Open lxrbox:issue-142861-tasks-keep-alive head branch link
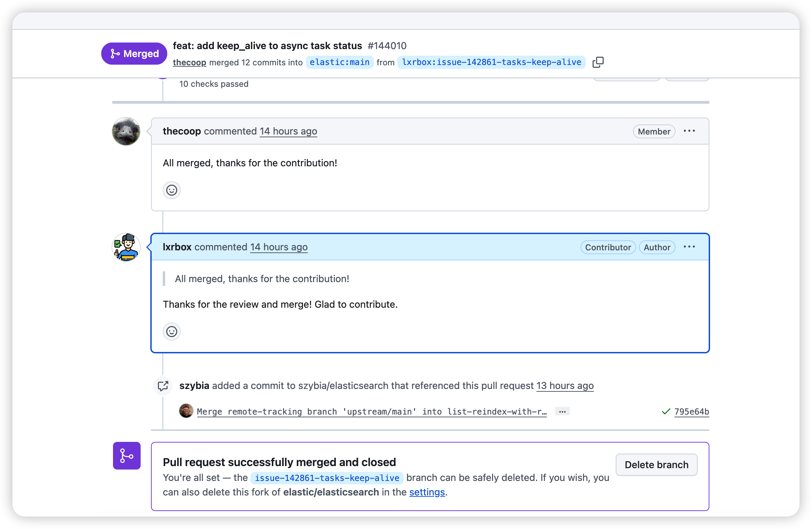 click(x=491, y=62)
